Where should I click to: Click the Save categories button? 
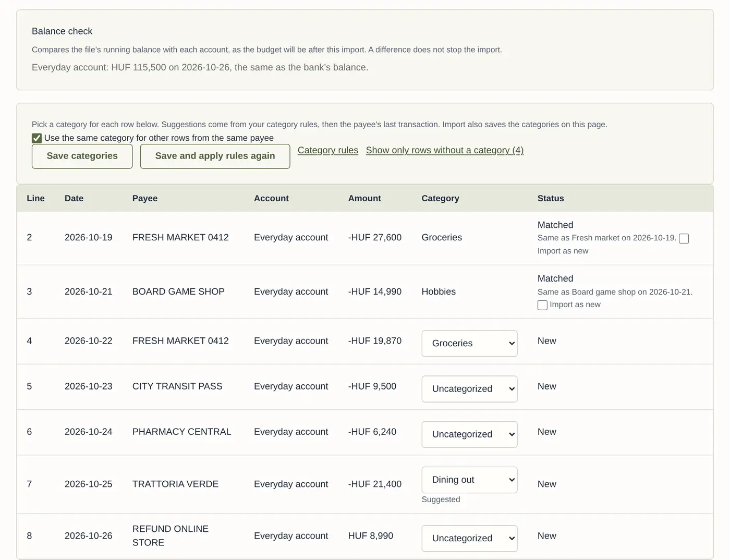(82, 156)
